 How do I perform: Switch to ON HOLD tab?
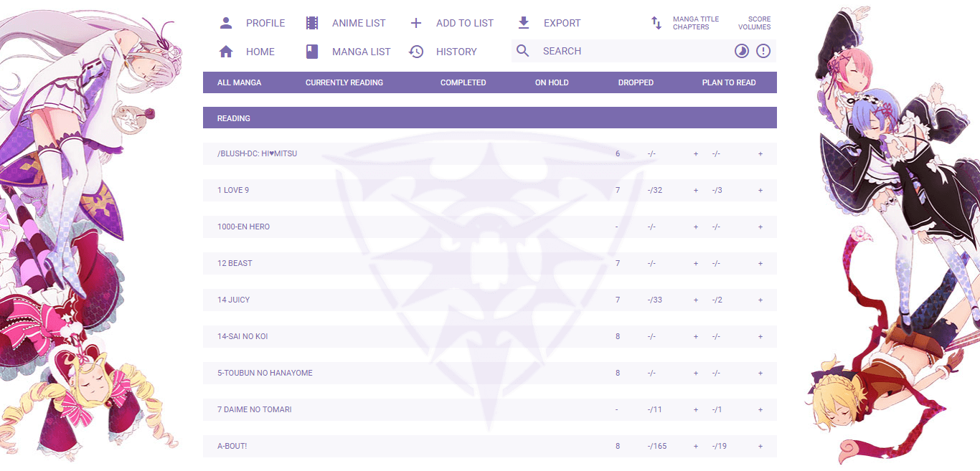tap(552, 82)
